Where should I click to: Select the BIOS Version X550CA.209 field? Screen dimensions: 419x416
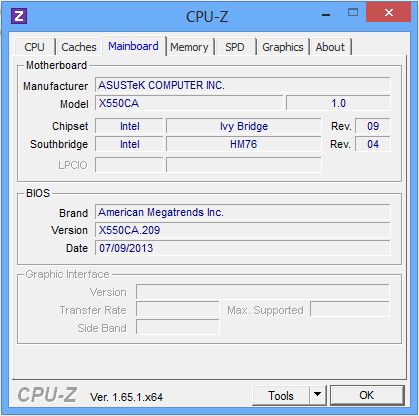[x=242, y=230]
